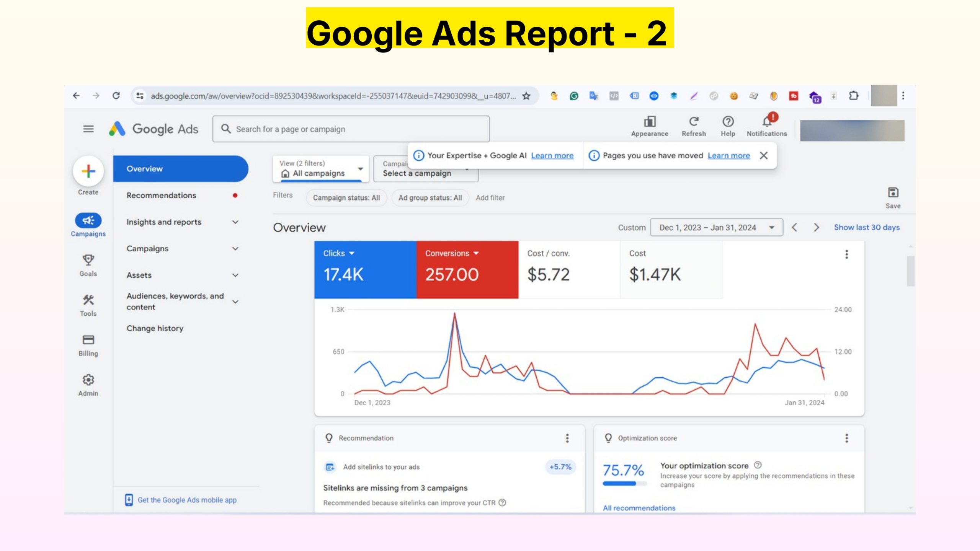
Task: Focus the Search for a page or campaign field
Action: click(351, 129)
